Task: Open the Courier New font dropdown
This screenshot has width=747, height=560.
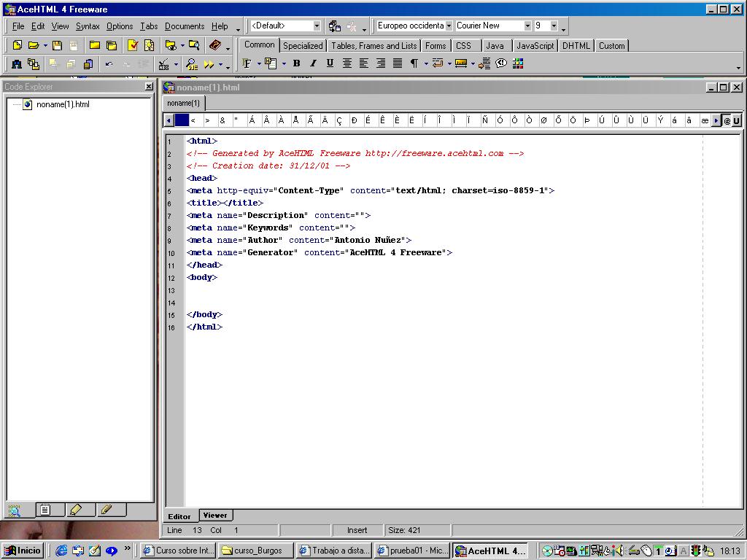Action: 527,26
